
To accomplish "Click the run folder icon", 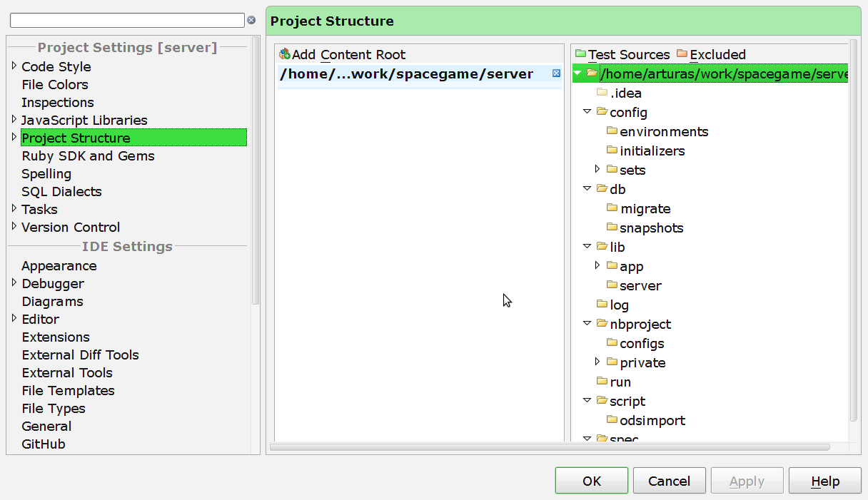I will tap(602, 382).
